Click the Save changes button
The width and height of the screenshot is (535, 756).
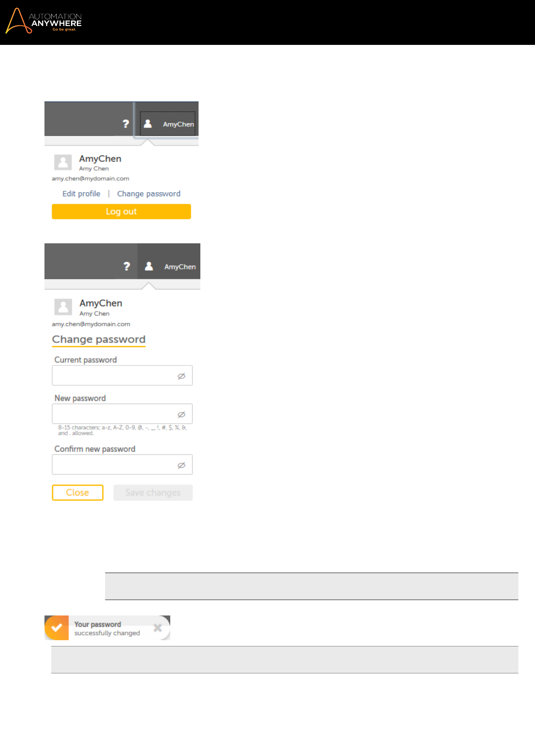[153, 492]
